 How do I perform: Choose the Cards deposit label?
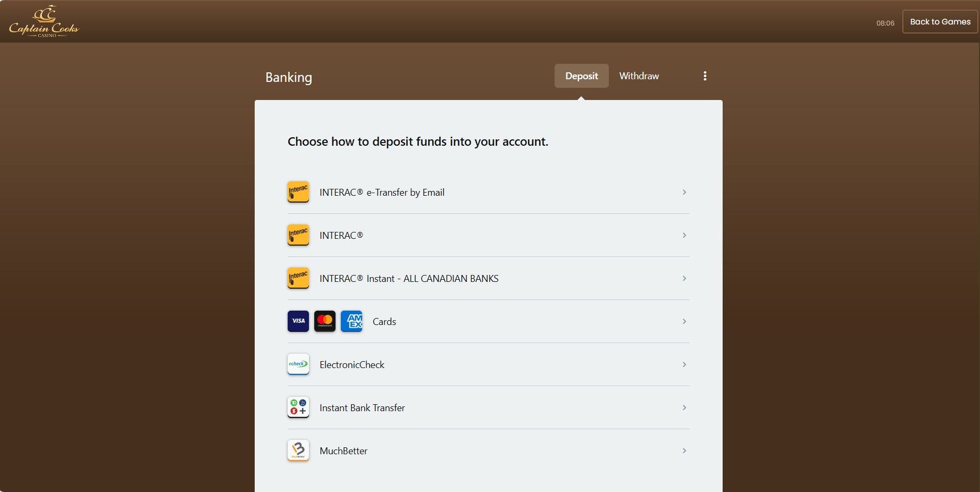(384, 322)
